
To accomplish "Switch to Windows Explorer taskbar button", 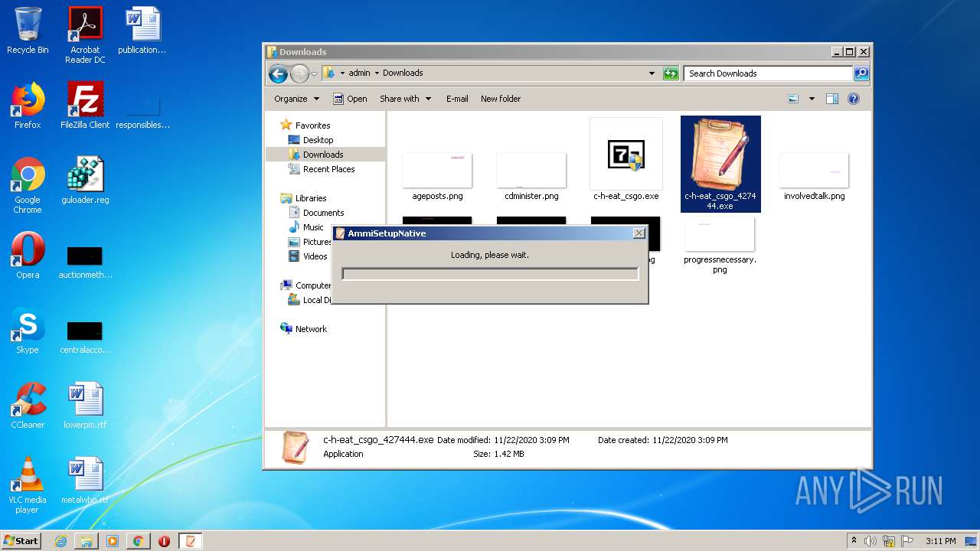I will [87, 541].
